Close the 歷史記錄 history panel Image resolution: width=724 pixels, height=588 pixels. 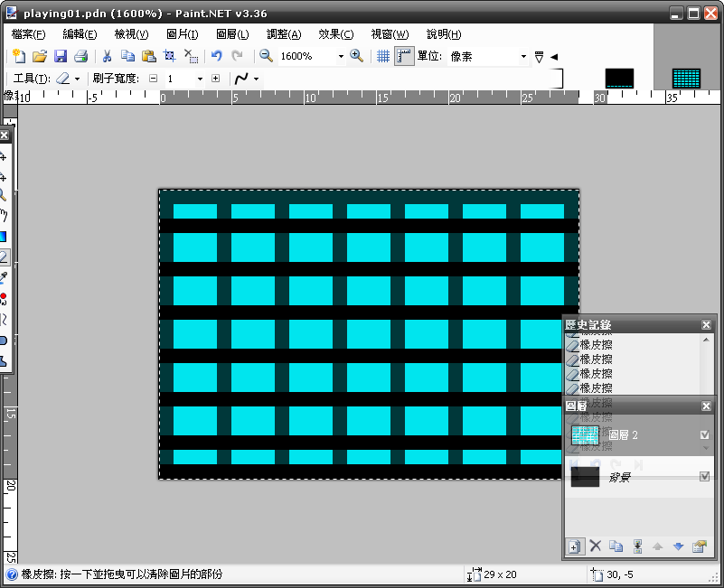(707, 325)
